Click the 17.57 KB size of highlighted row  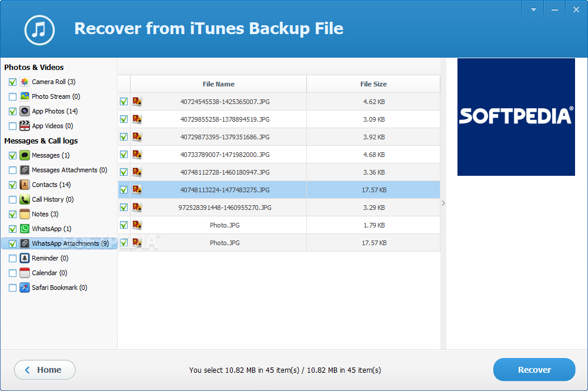pyautogui.click(x=374, y=190)
